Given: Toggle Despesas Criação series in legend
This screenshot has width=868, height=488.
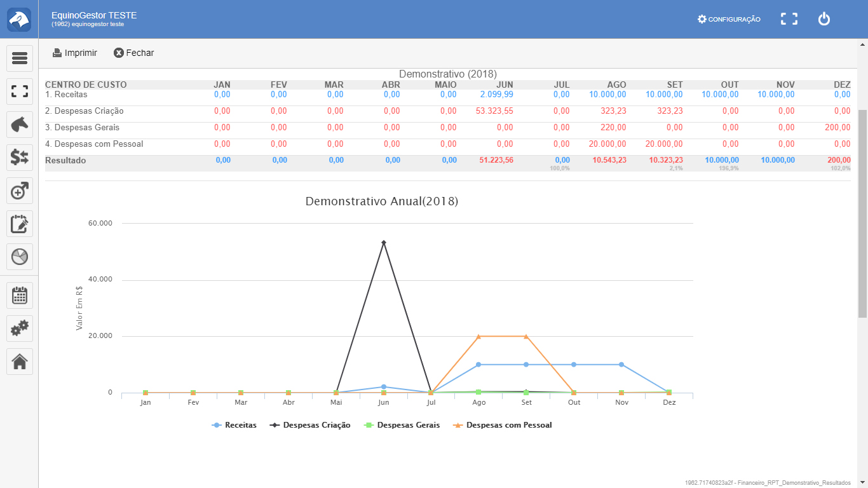Looking at the screenshot, I should [310, 425].
